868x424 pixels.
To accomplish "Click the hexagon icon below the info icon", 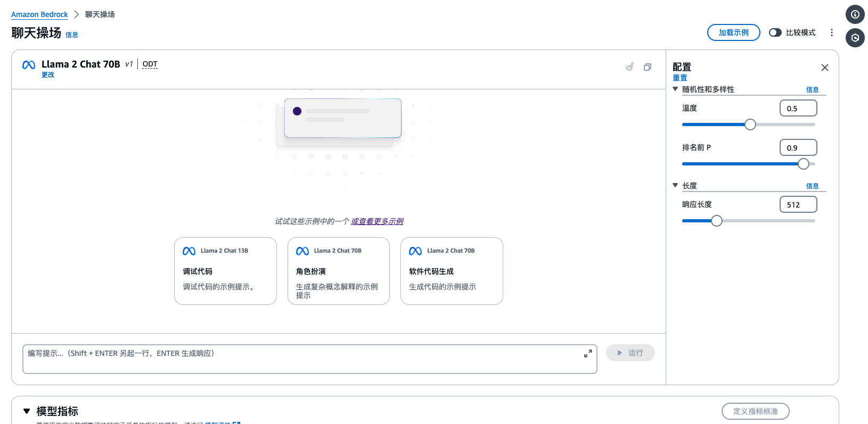I will coord(855,38).
